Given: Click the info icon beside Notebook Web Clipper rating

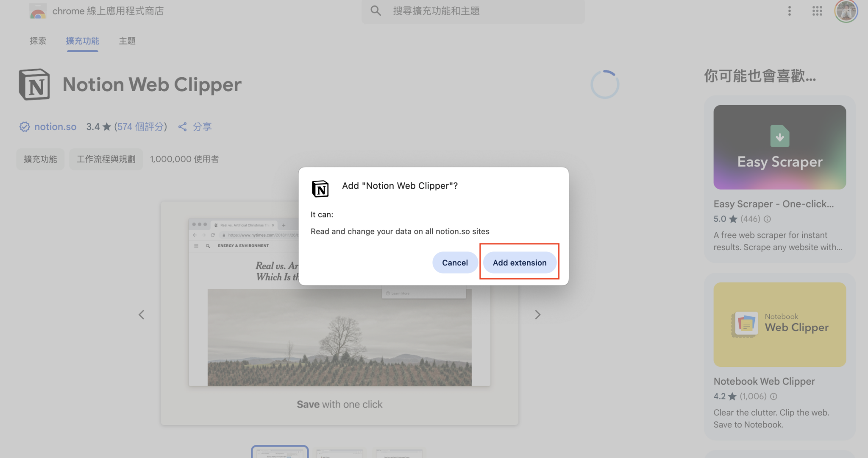Looking at the screenshot, I should point(774,396).
